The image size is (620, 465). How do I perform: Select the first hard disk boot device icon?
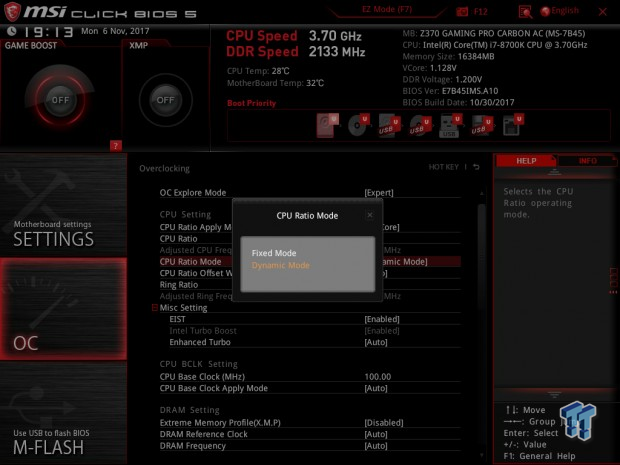click(327, 125)
